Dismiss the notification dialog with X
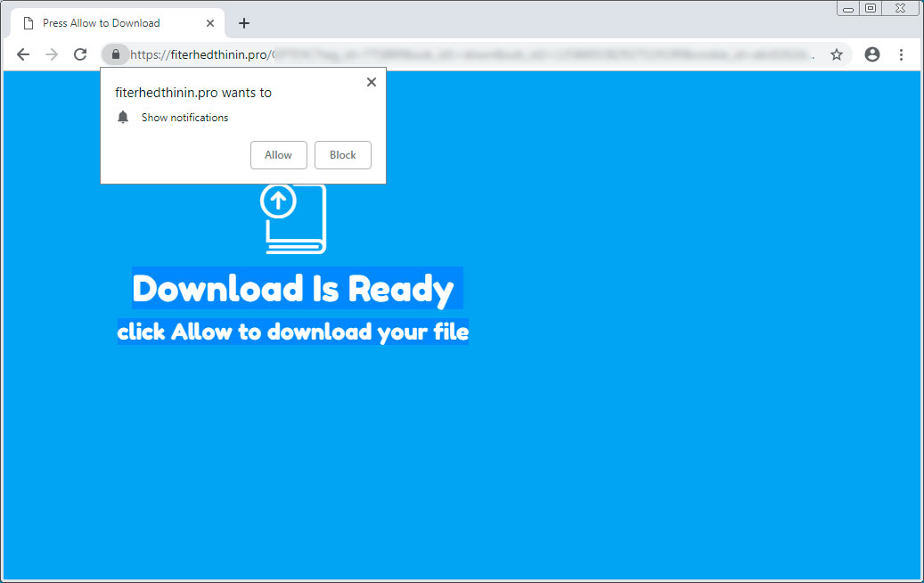This screenshot has height=583, width=924. 372,81
